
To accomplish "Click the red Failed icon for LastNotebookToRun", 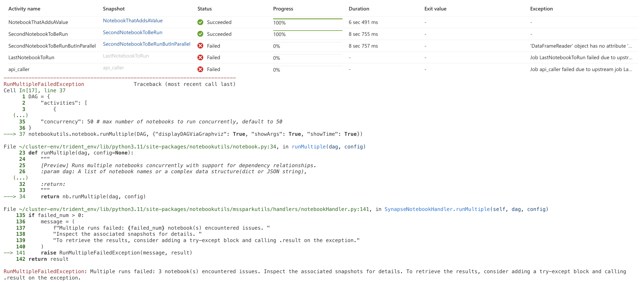I will click(200, 58).
